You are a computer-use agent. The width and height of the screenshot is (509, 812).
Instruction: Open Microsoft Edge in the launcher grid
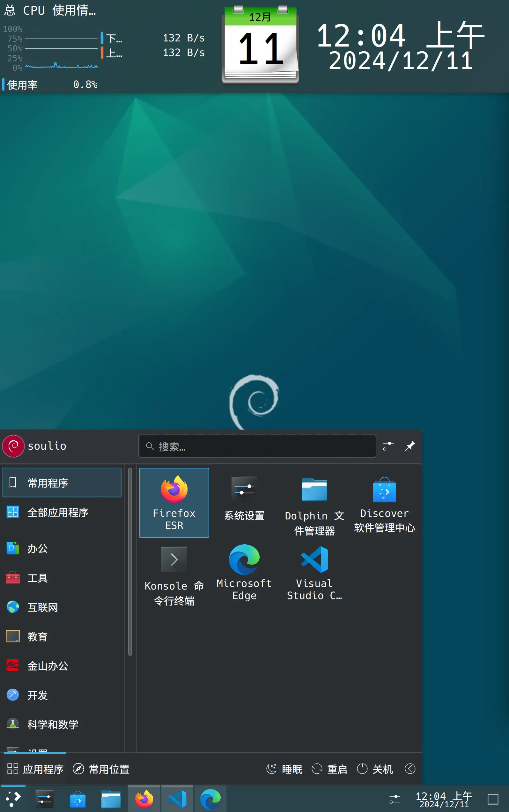tap(244, 572)
